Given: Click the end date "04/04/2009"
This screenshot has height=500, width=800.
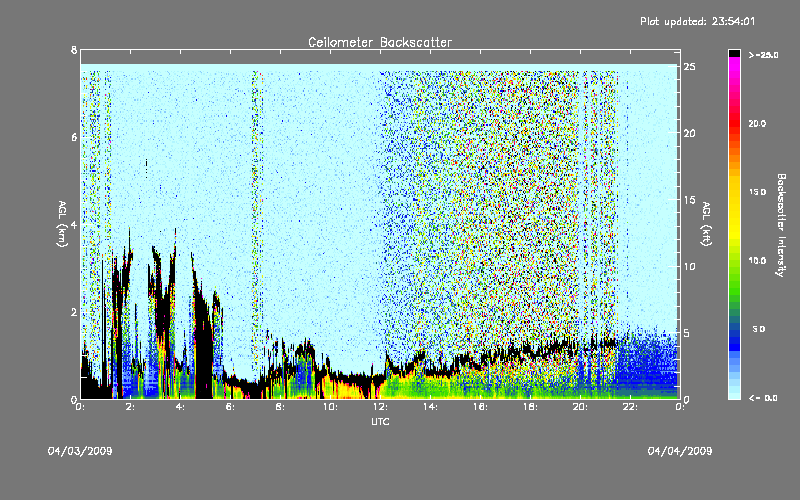Looking at the screenshot, I should pyautogui.click(x=680, y=451).
